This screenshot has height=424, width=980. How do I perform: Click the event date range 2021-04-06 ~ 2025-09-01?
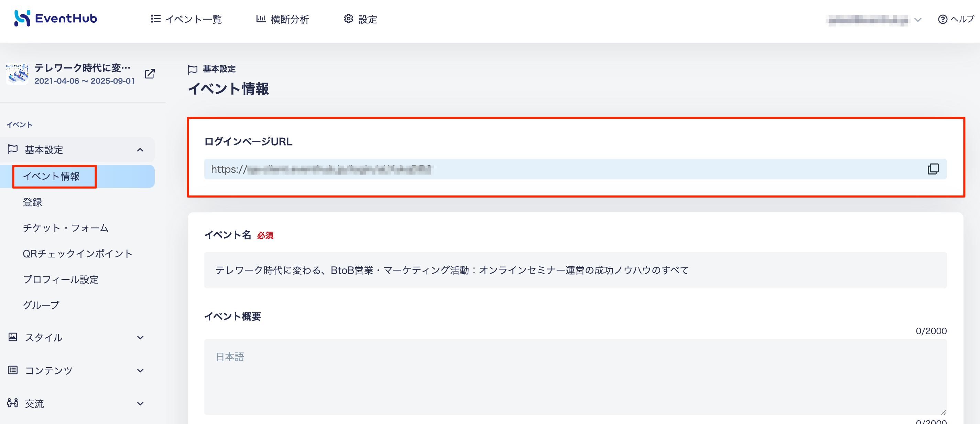pyautogui.click(x=85, y=81)
